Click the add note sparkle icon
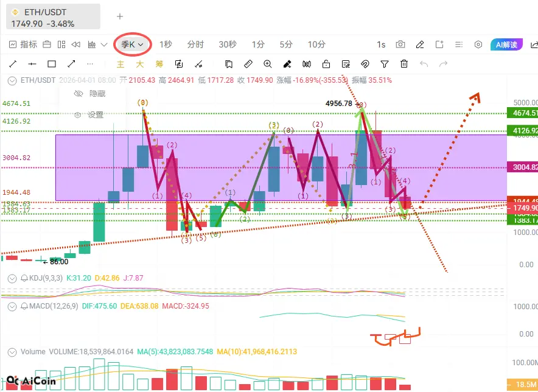The width and height of the screenshot is (538, 392). pos(439,44)
